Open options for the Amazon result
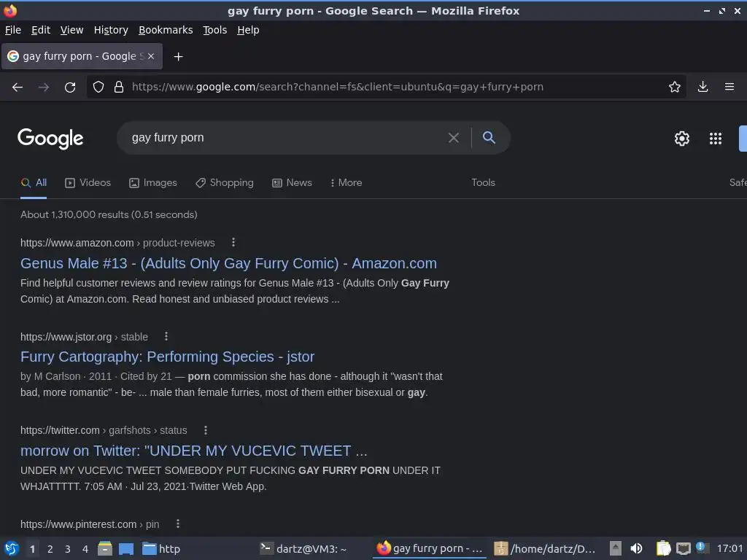 233,242
